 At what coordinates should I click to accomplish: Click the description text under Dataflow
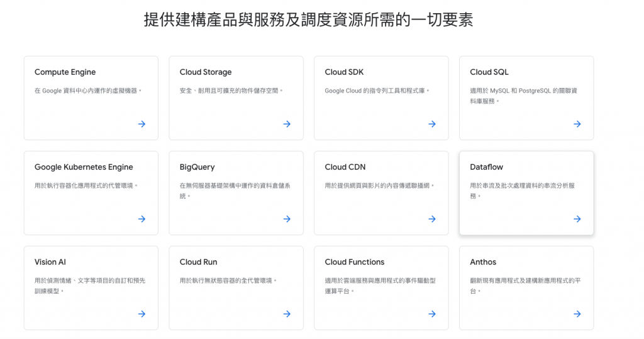click(x=523, y=191)
